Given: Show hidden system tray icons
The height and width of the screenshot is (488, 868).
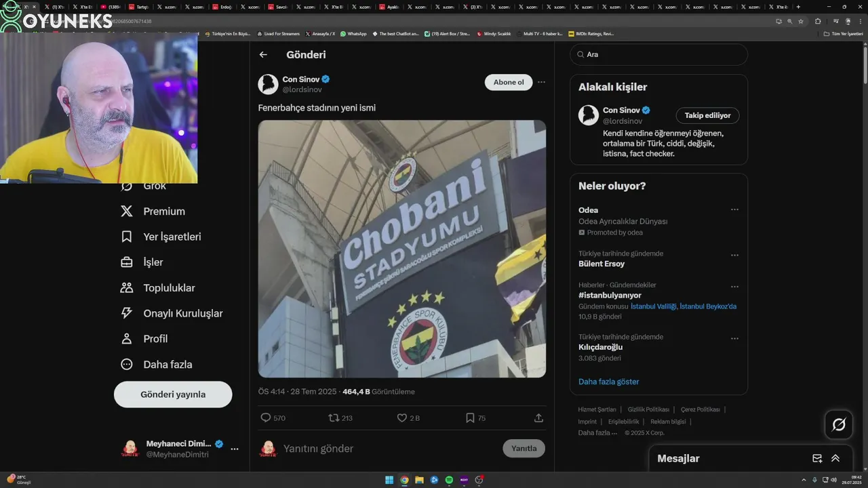Looking at the screenshot, I should click(x=804, y=480).
